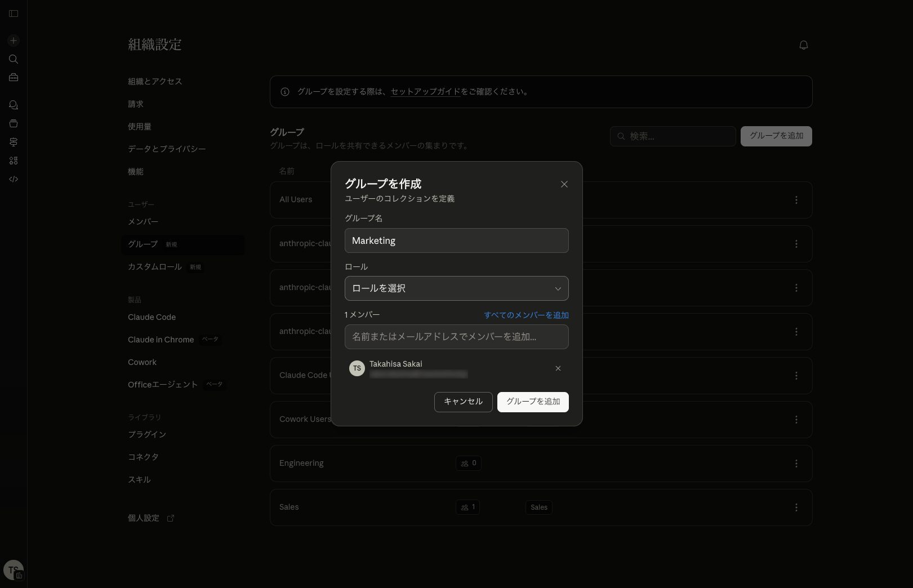Open the options menu for All Users

[x=796, y=200]
